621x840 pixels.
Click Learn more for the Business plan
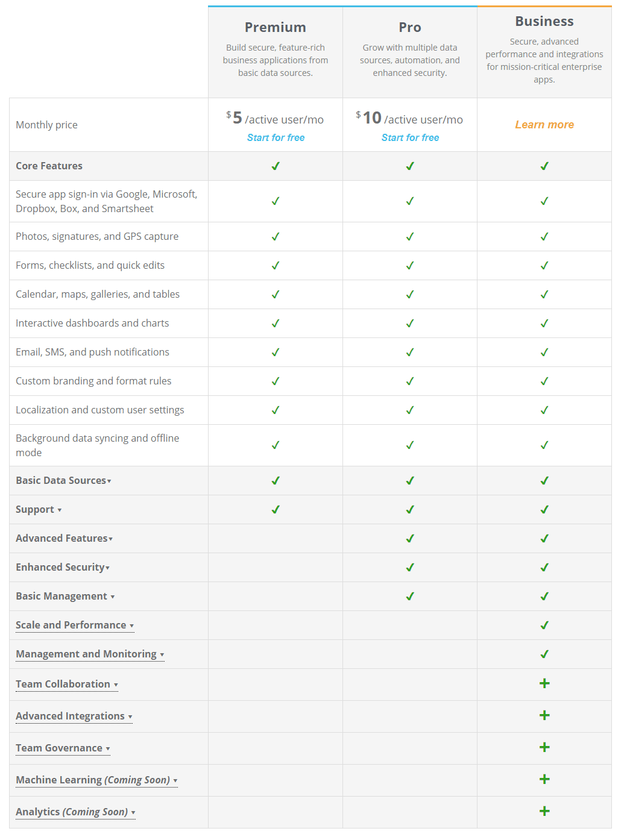[x=544, y=124]
